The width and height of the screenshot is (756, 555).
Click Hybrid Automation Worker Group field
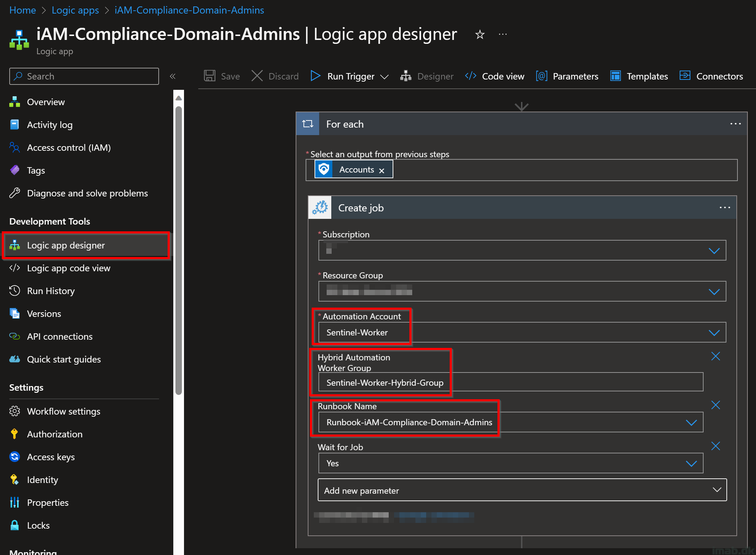[x=511, y=382]
